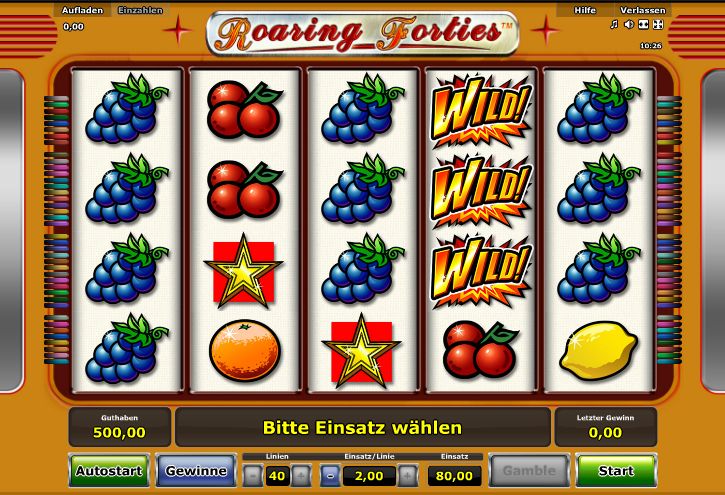The image size is (725, 495).
Task: Decrease Linien with the minus button
Action: click(253, 476)
